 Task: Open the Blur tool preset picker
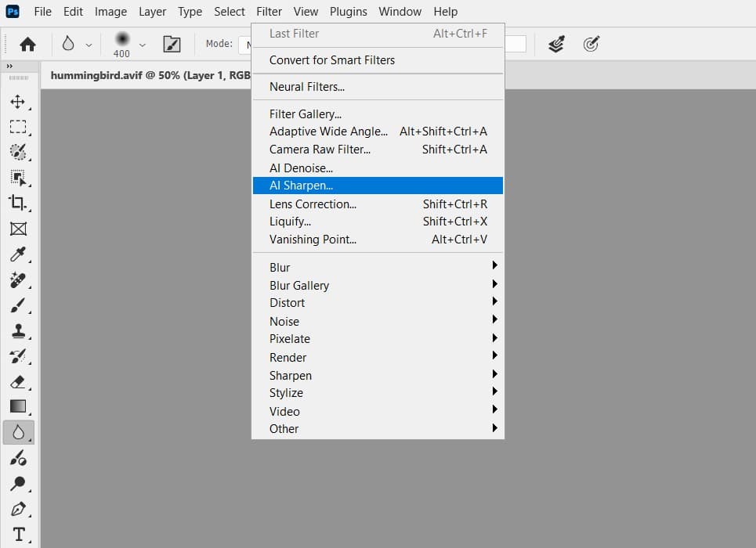click(x=68, y=44)
